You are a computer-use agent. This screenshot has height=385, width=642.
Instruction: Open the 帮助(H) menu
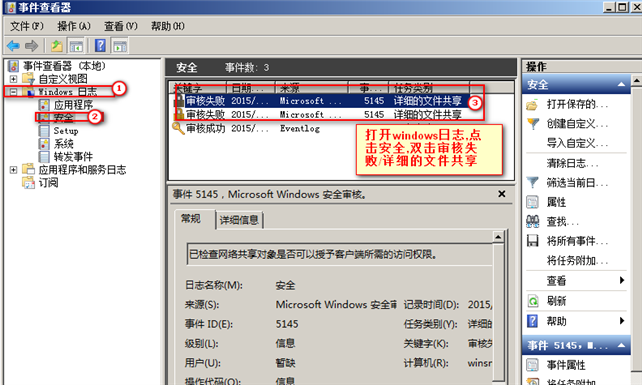tap(168, 26)
